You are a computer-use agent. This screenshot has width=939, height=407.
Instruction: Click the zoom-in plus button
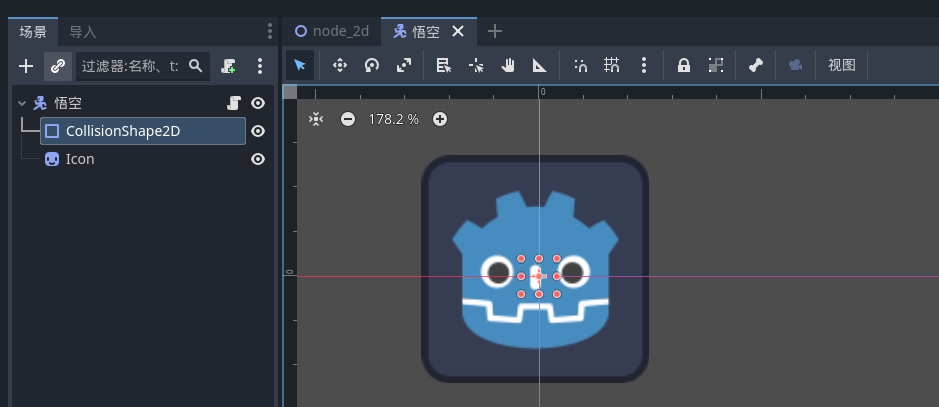440,119
